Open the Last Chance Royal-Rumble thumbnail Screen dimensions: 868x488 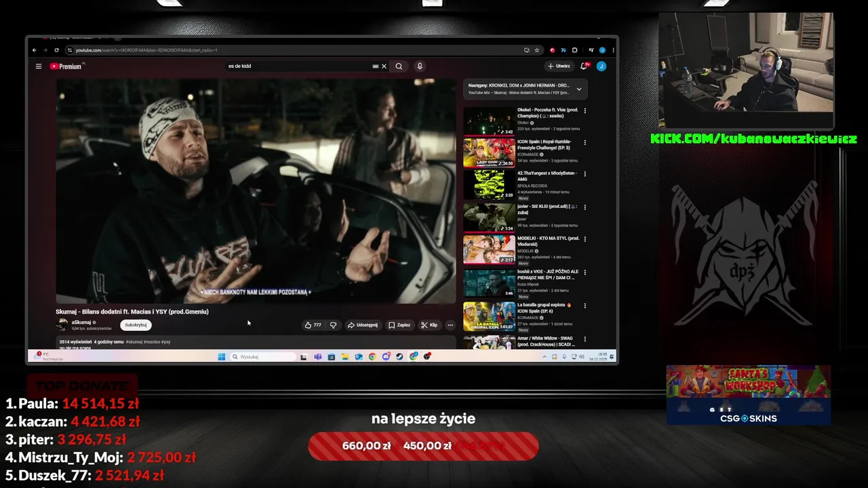point(489,153)
